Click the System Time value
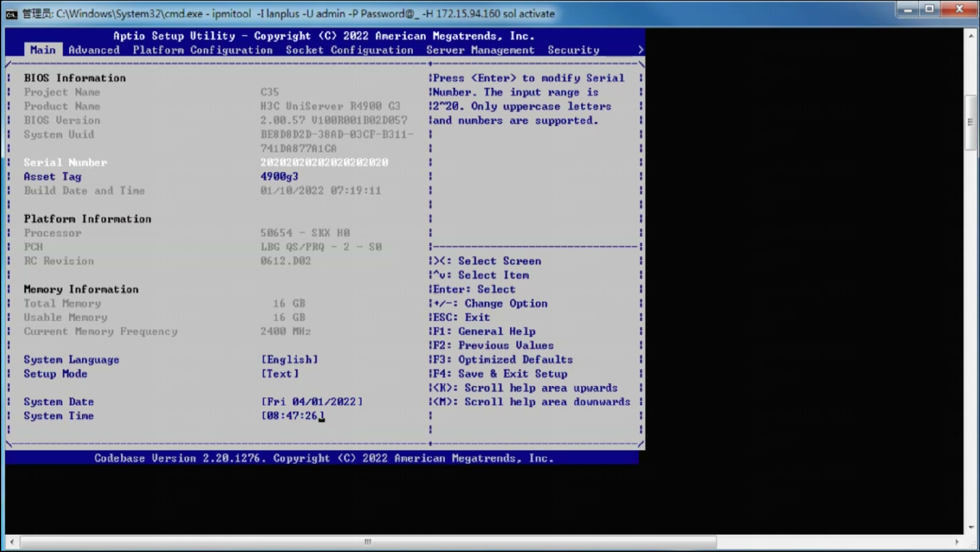Screen dimensions: 980x552 293,416
